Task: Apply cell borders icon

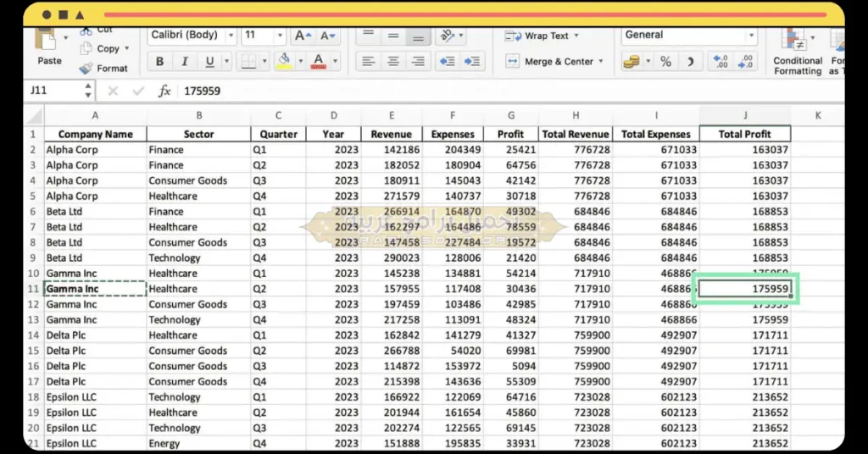Action: click(248, 61)
